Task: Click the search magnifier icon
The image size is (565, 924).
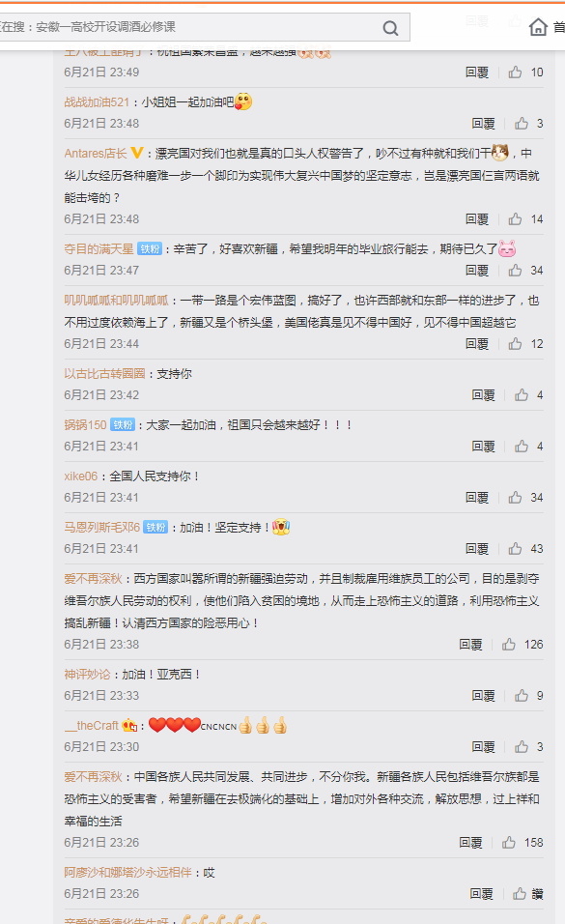Action: [x=390, y=28]
